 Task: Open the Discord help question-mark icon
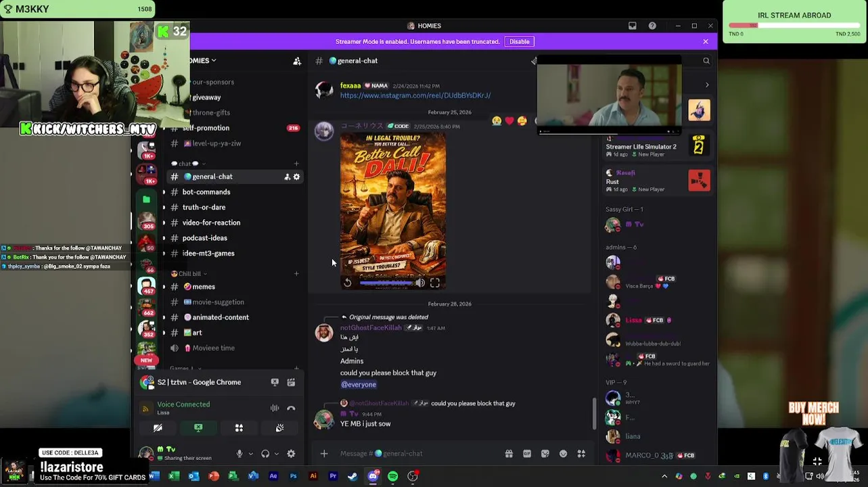point(652,26)
